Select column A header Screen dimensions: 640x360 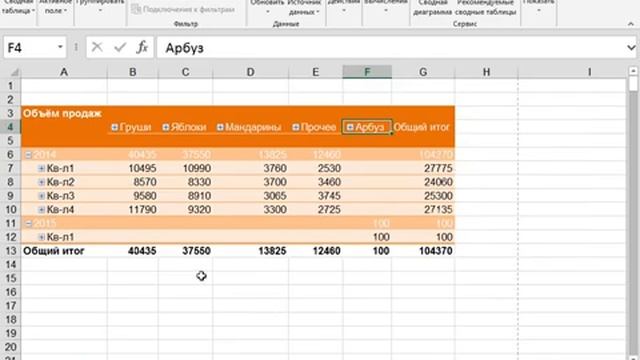64,72
